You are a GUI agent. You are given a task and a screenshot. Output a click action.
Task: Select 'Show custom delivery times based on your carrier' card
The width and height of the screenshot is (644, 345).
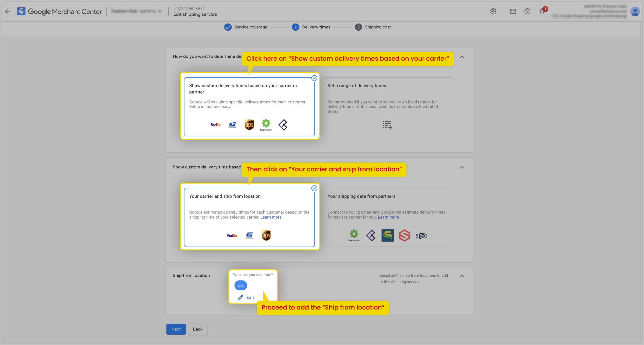pos(249,107)
